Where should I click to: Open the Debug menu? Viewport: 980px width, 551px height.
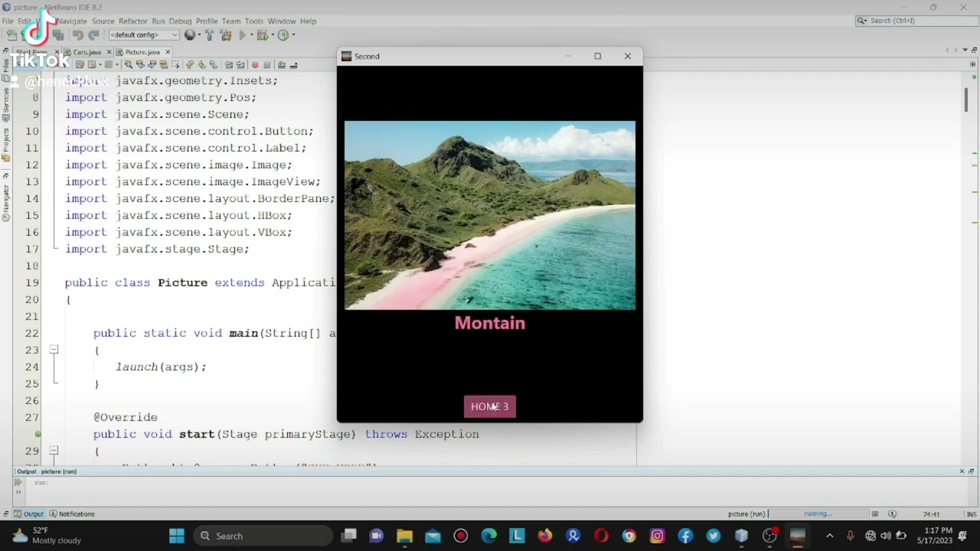181,21
